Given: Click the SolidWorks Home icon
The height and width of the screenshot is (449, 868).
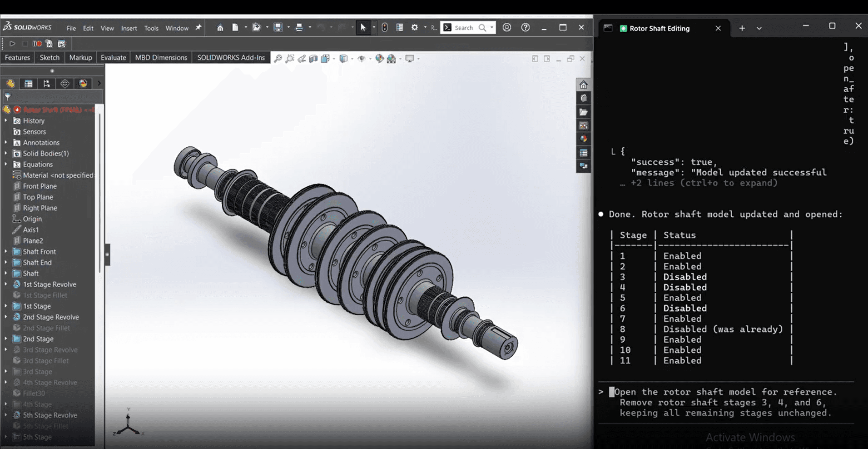Looking at the screenshot, I should pos(220,28).
